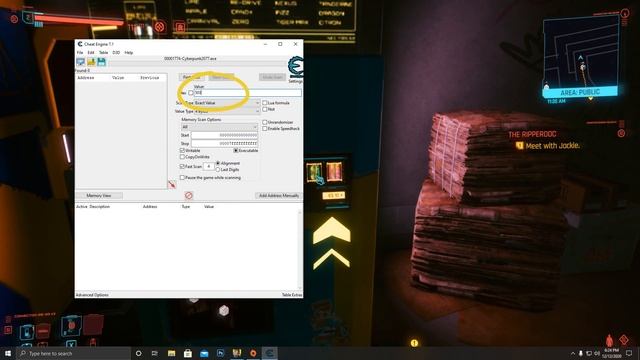
Task: Open the Help menu
Action: 129,53
